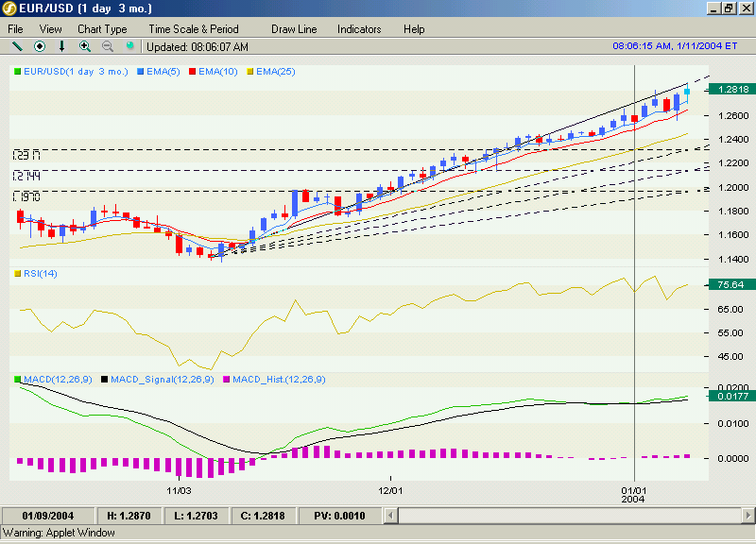Click the 0.0177 MACD value tag
Screen dimensions: 756x544
(x=731, y=396)
